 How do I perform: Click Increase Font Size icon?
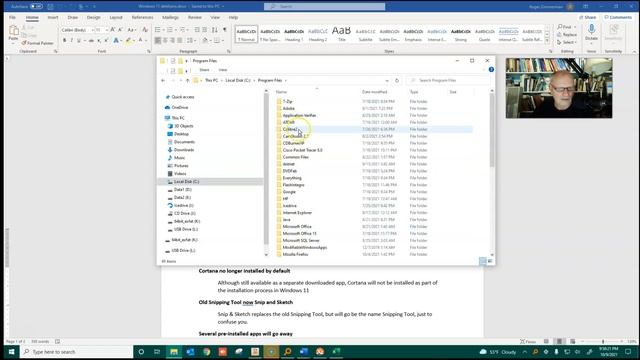point(113,30)
